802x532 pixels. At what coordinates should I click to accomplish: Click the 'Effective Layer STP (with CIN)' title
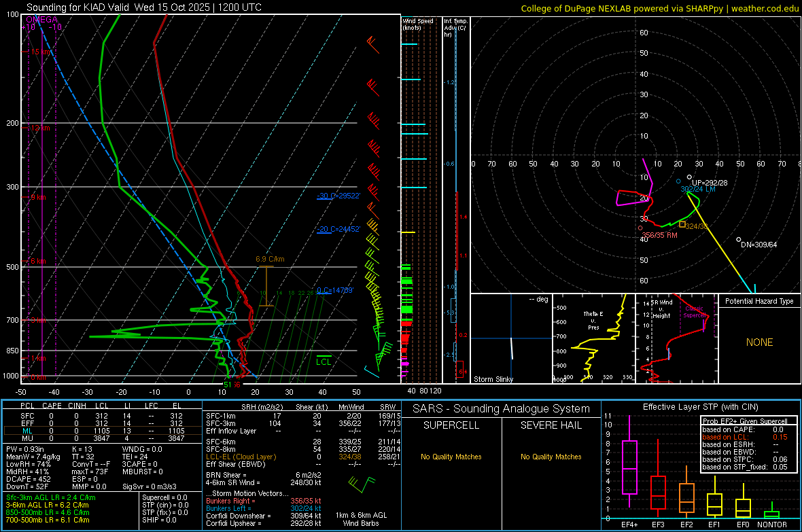pyautogui.click(x=700, y=407)
